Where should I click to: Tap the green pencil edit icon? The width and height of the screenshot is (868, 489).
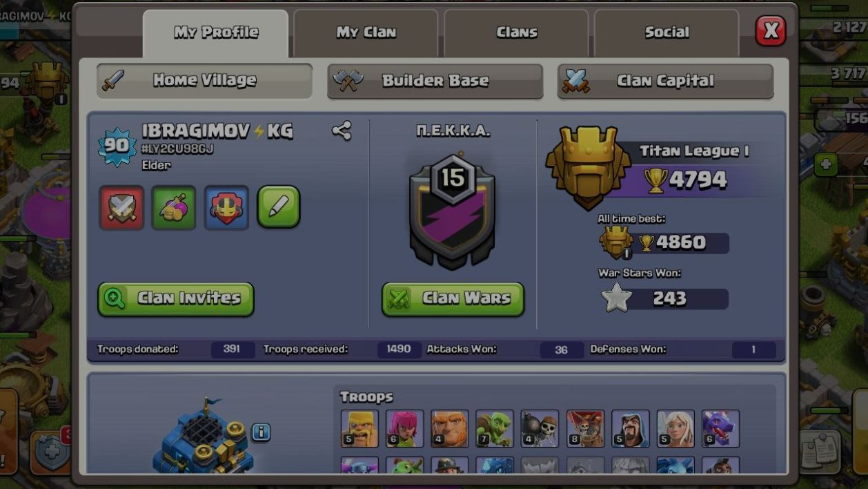(279, 207)
